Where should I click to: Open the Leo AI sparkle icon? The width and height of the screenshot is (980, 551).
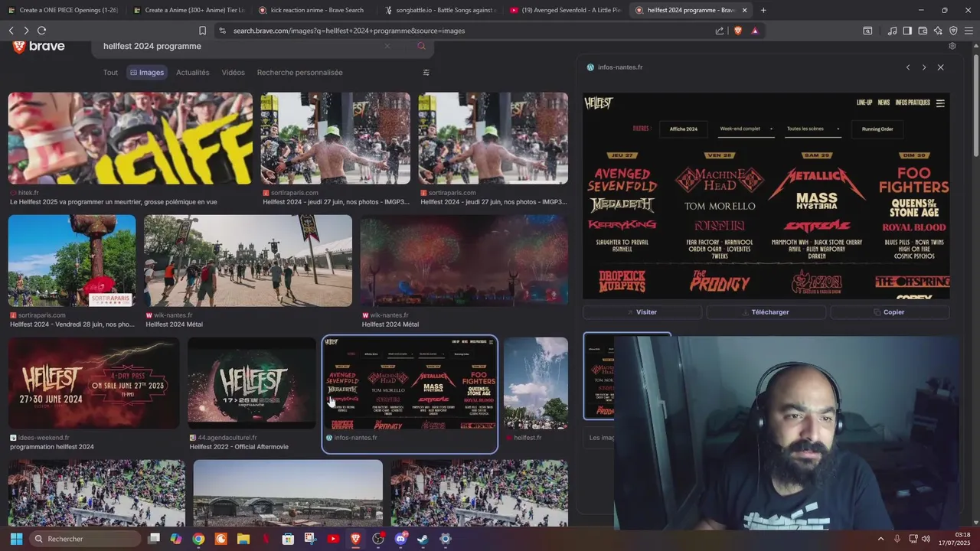point(938,31)
